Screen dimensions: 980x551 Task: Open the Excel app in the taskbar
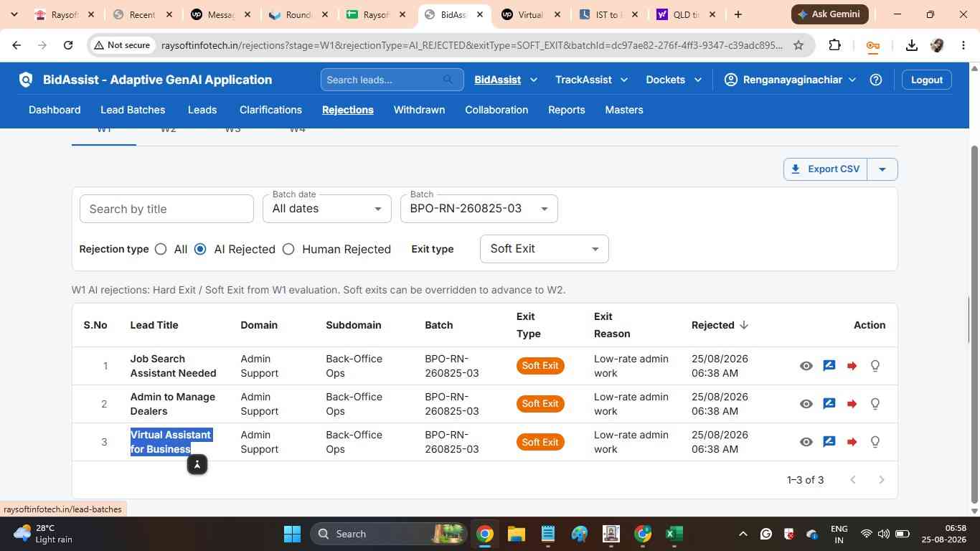point(674,534)
